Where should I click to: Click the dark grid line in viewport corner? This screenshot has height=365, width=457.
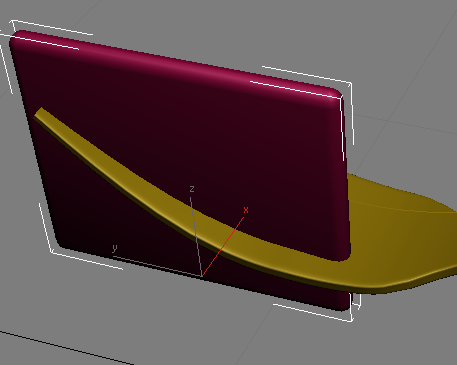[x=67, y=348]
